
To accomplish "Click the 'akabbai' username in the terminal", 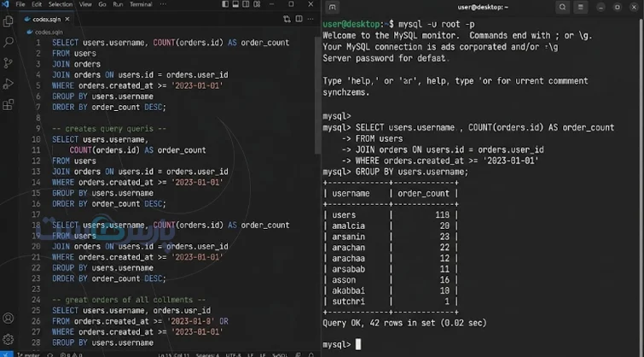I will (348, 290).
